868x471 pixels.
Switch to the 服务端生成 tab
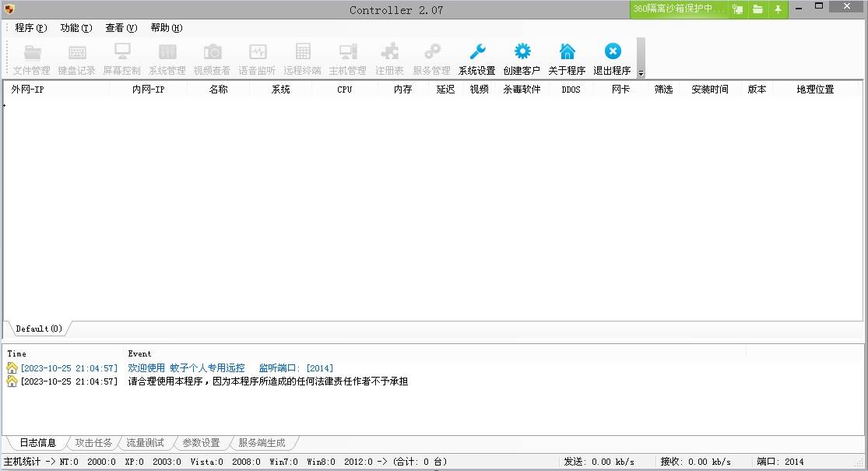coord(262,443)
